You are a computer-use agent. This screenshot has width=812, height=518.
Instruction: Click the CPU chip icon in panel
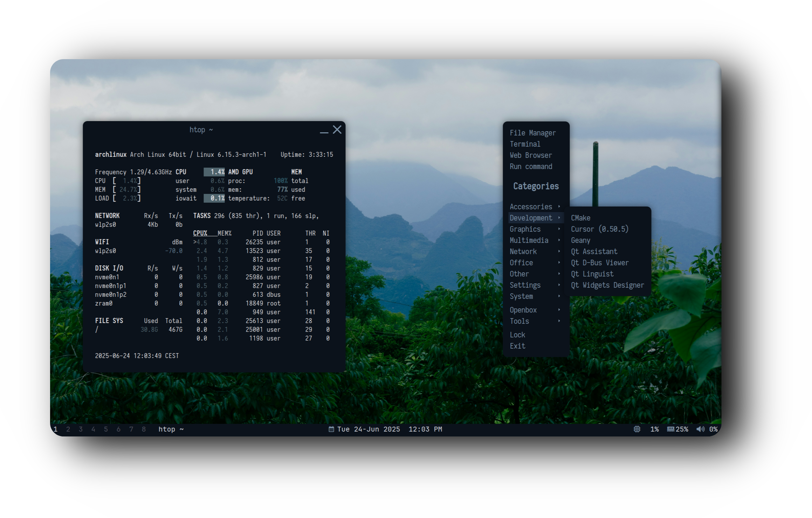(x=637, y=429)
